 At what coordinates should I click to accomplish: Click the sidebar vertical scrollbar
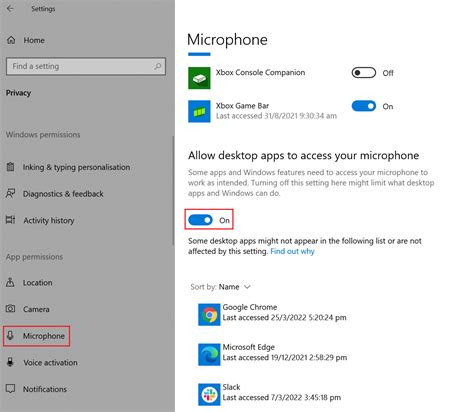point(173,190)
